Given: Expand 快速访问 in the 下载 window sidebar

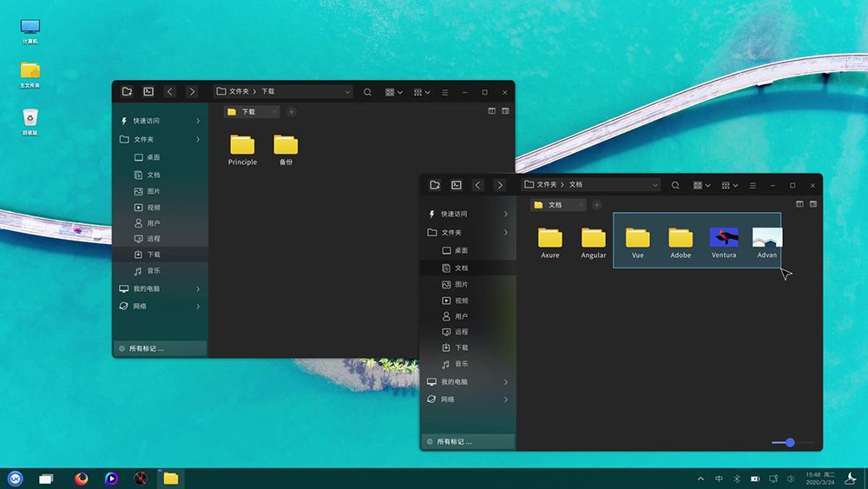Looking at the screenshot, I should pos(198,121).
